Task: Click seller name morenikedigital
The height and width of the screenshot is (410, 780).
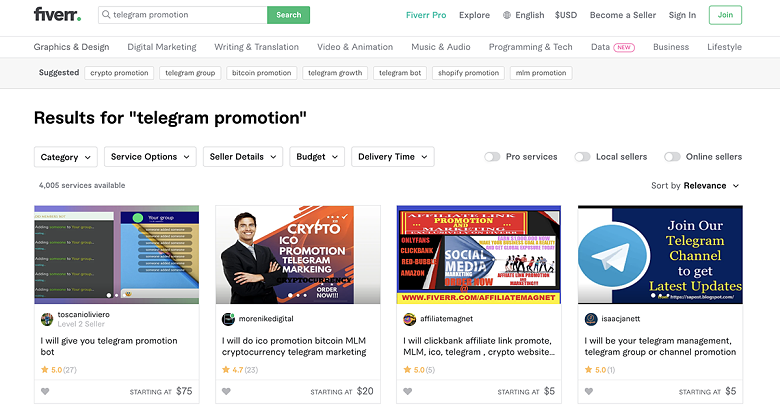Action: click(266, 319)
